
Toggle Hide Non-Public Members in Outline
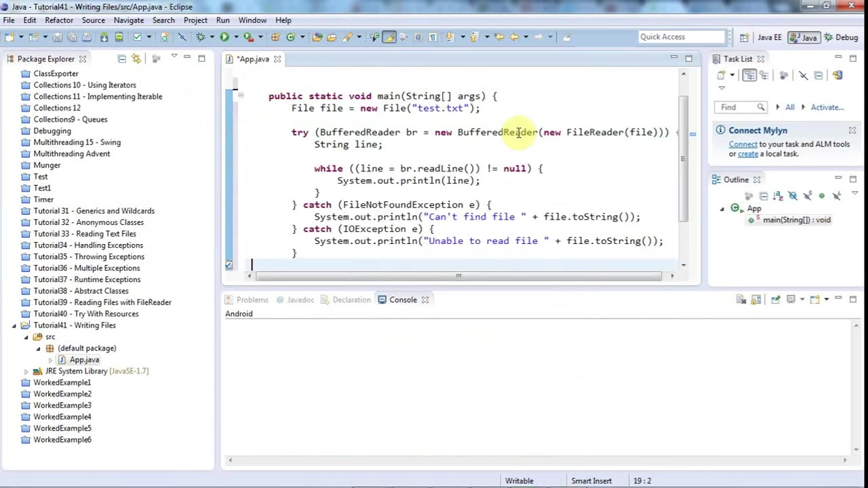tap(822, 196)
